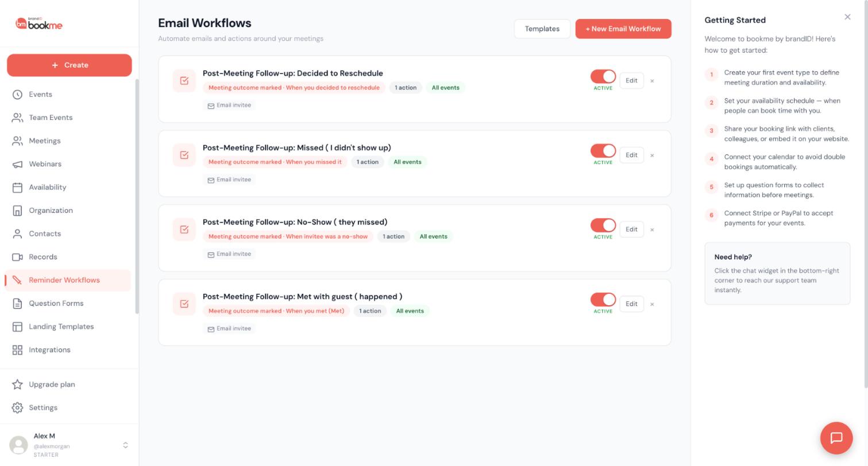Screen dimensions: 868x466
Task: Click the Integrations grid icon
Action: pos(17,350)
